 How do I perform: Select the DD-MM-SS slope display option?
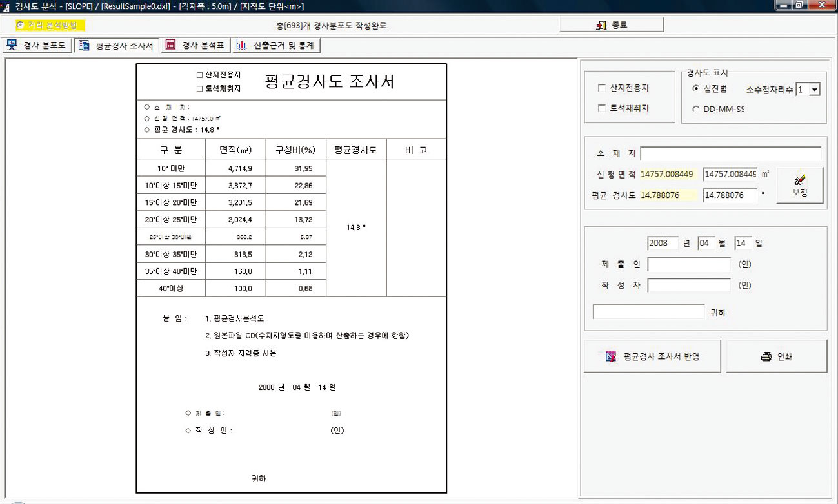pyautogui.click(x=695, y=109)
